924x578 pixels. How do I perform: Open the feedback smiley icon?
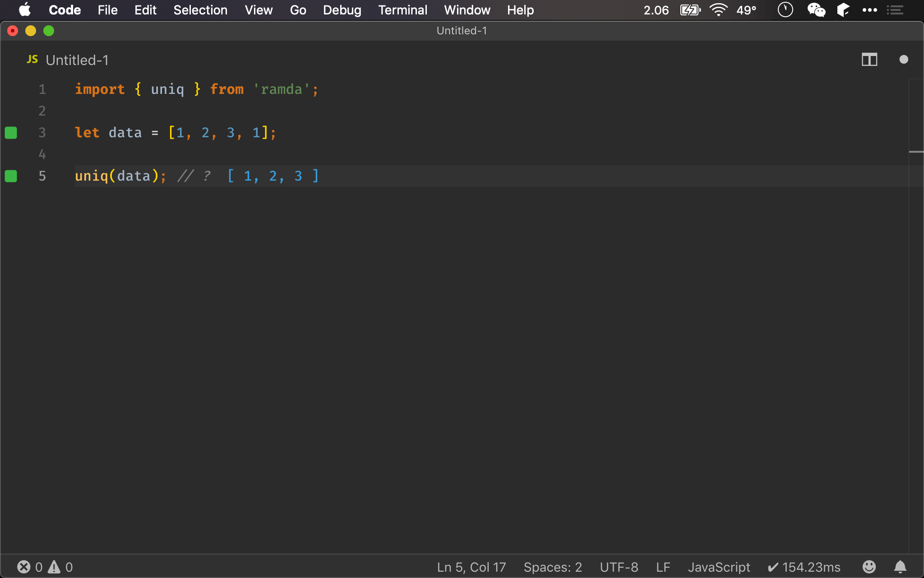point(869,567)
